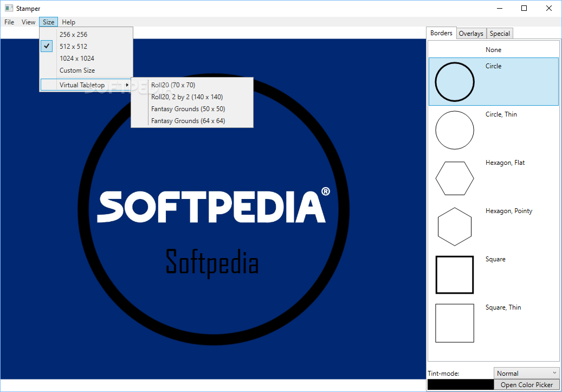The width and height of the screenshot is (562, 392).
Task: Minimize the Stamper window
Action: click(x=500, y=8)
